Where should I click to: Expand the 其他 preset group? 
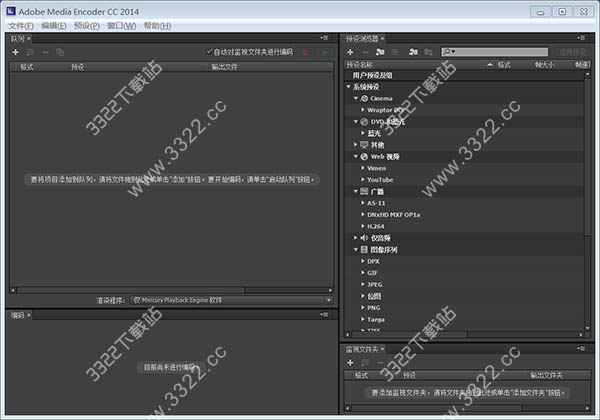[356, 145]
